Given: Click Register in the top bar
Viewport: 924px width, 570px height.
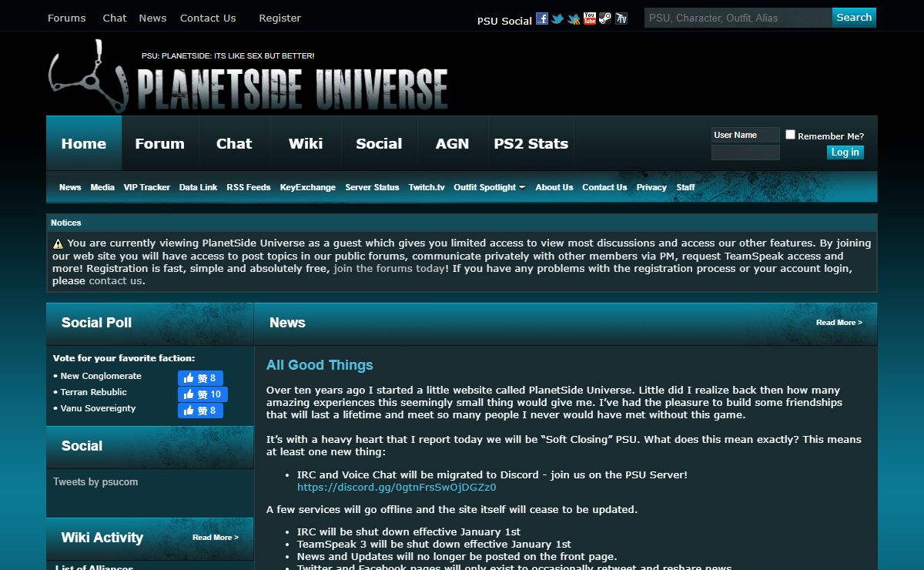Looking at the screenshot, I should pyautogui.click(x=280, y=18).
